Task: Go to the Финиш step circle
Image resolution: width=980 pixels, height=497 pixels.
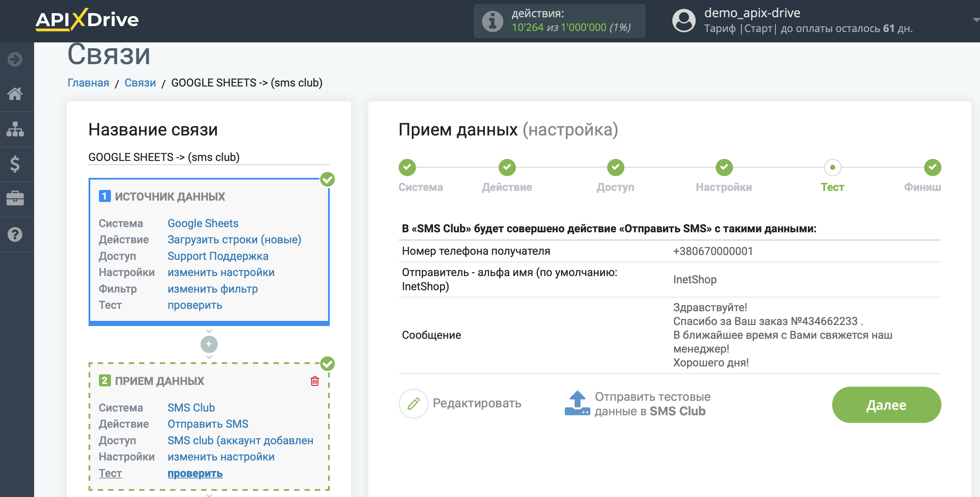Action: click(932, 168)
